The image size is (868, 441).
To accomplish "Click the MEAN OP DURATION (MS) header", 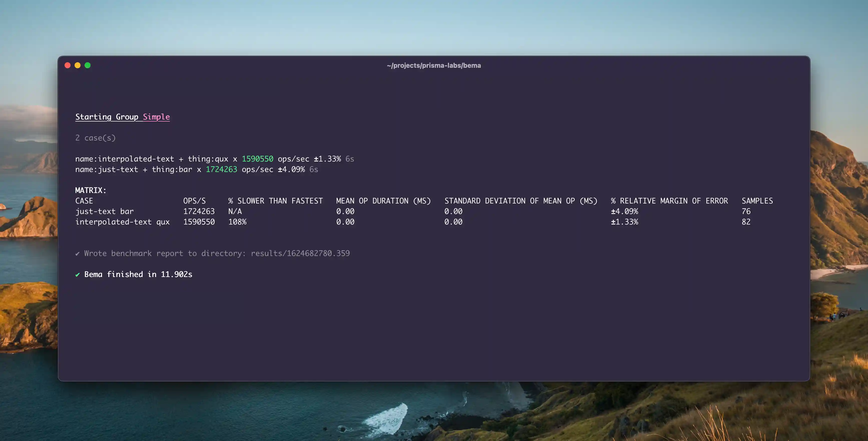I will [x=383, y=201].
